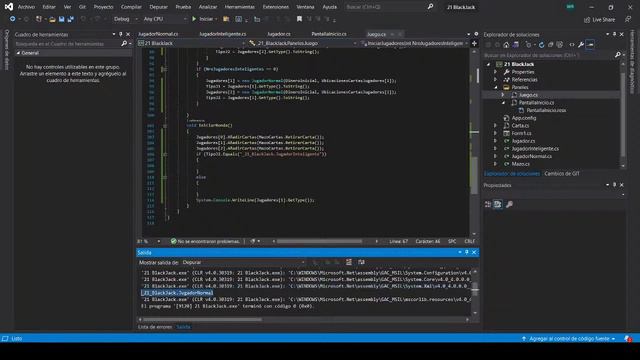This screenshot has width=640, height=360.
Task: Select Form1.cs in Solution Explorer
Action: coord(521,133)
